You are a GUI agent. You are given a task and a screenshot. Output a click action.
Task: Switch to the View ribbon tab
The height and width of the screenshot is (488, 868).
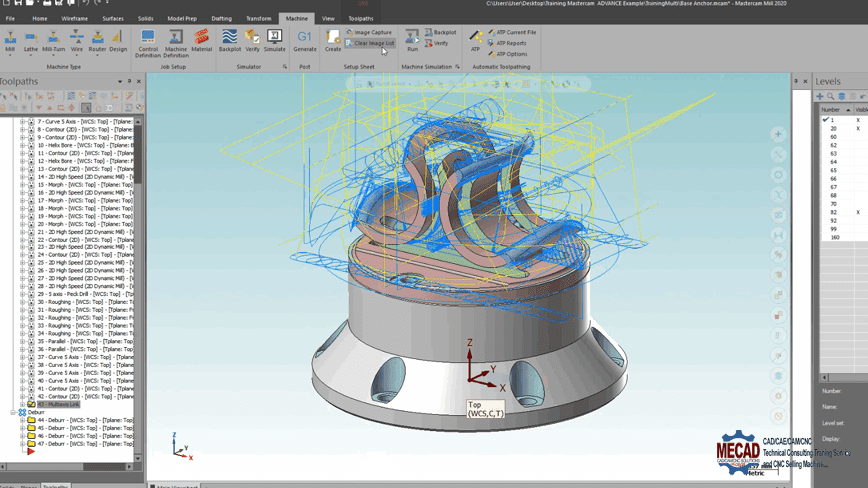(x=328, y=18)
